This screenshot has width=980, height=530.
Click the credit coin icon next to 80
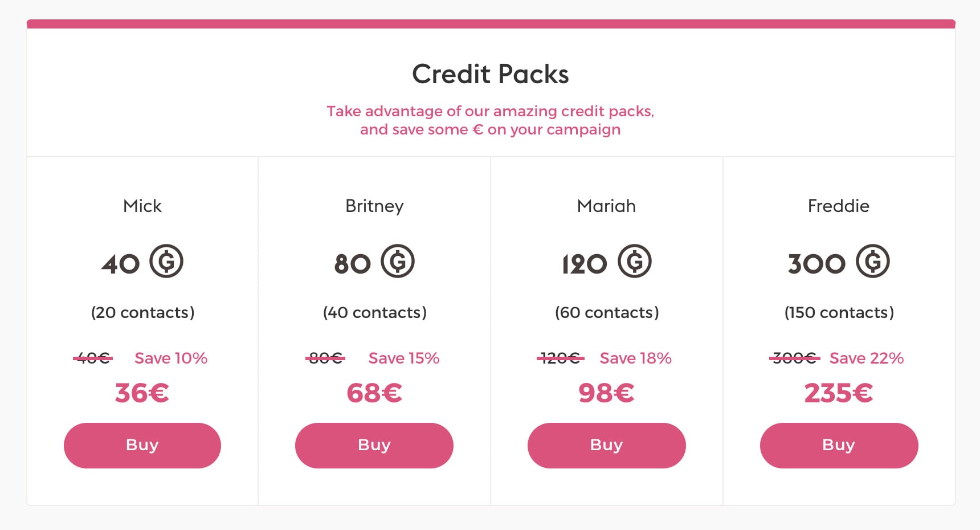[x=398, y=261]
